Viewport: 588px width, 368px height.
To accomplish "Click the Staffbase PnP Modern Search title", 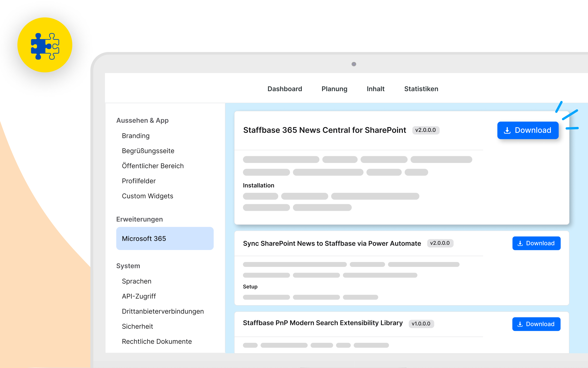I will tap(323, 323).
